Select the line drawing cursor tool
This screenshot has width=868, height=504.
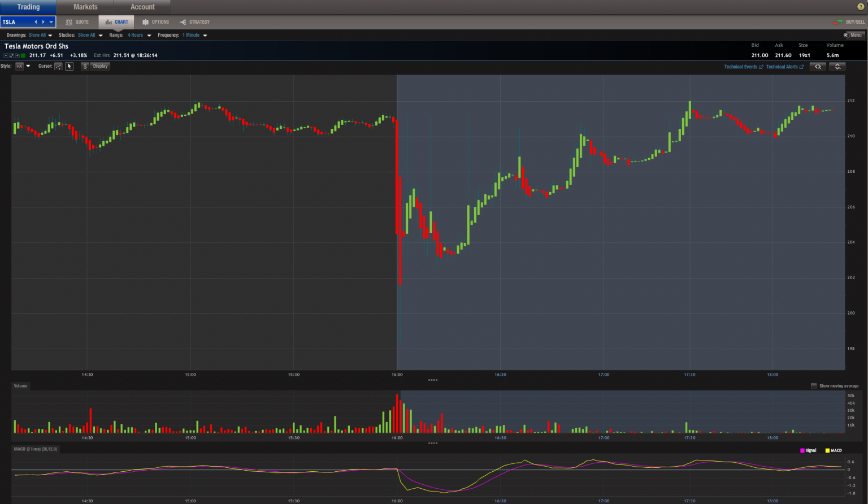tap(58, 66)
